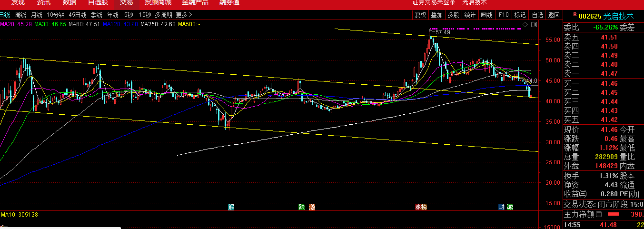This screenshot has width=644, height=229.
Task: Click the 卖一 41.47 ask row
Action: pyautogui.click(x=604, y=73)
